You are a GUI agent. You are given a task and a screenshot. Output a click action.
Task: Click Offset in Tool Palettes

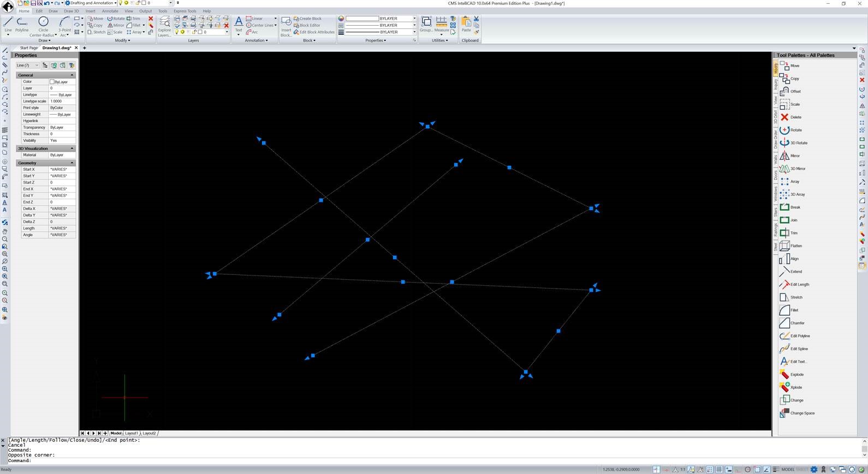[790, 91]
